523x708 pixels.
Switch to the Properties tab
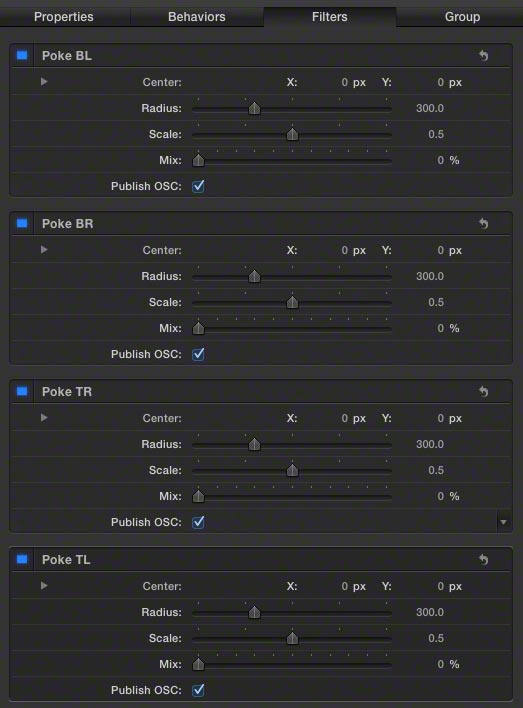click(64, 17)
